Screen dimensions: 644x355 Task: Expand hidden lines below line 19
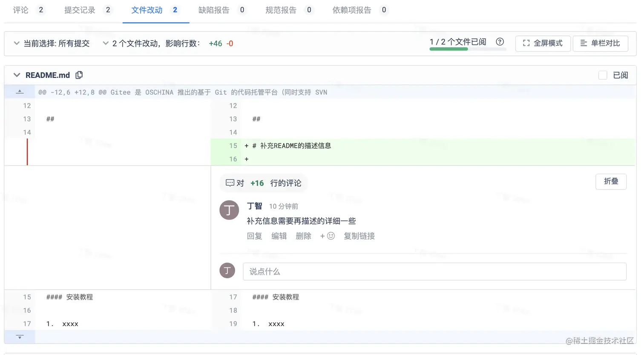(20, 337)
